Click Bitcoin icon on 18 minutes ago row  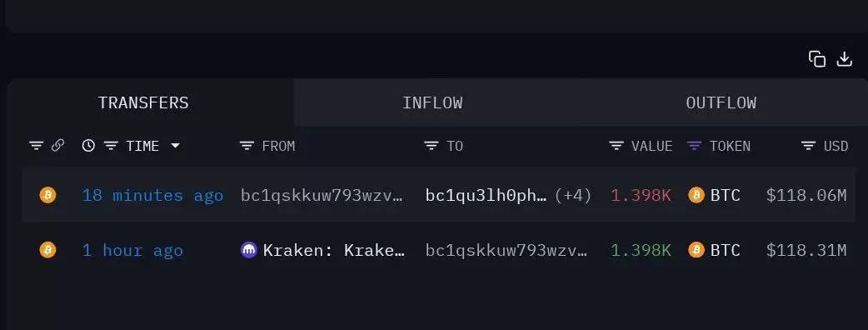(x=47, y=195)
